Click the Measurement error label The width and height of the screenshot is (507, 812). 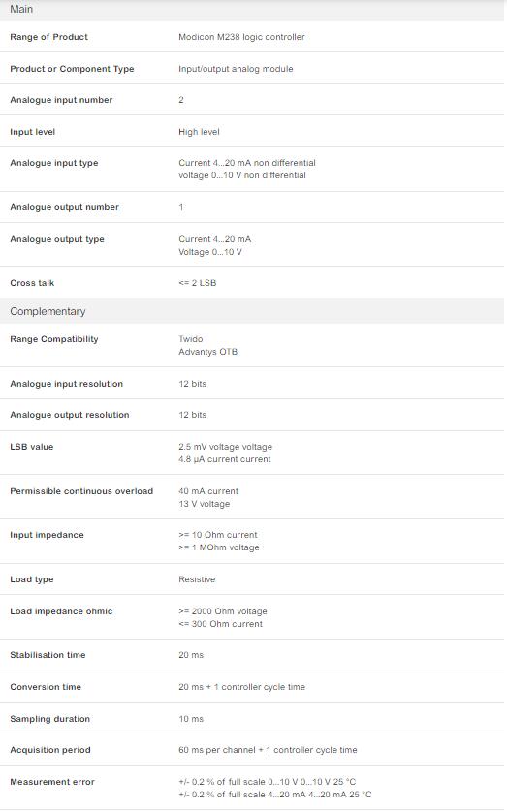(52, 782)
